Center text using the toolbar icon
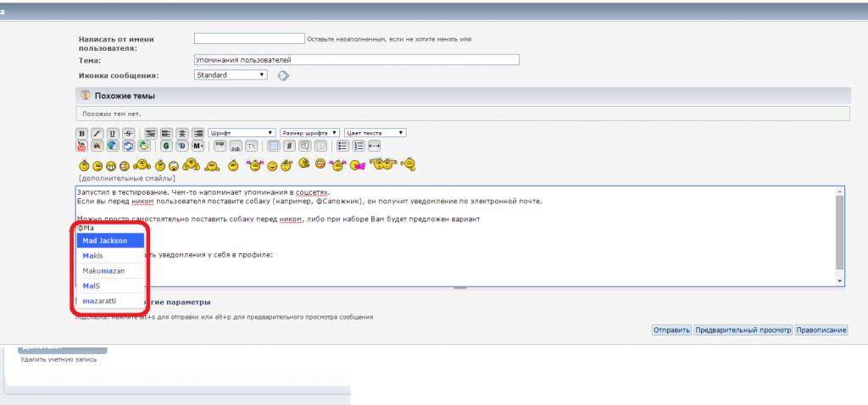The image size is (868, 405). tap(182, 133)
